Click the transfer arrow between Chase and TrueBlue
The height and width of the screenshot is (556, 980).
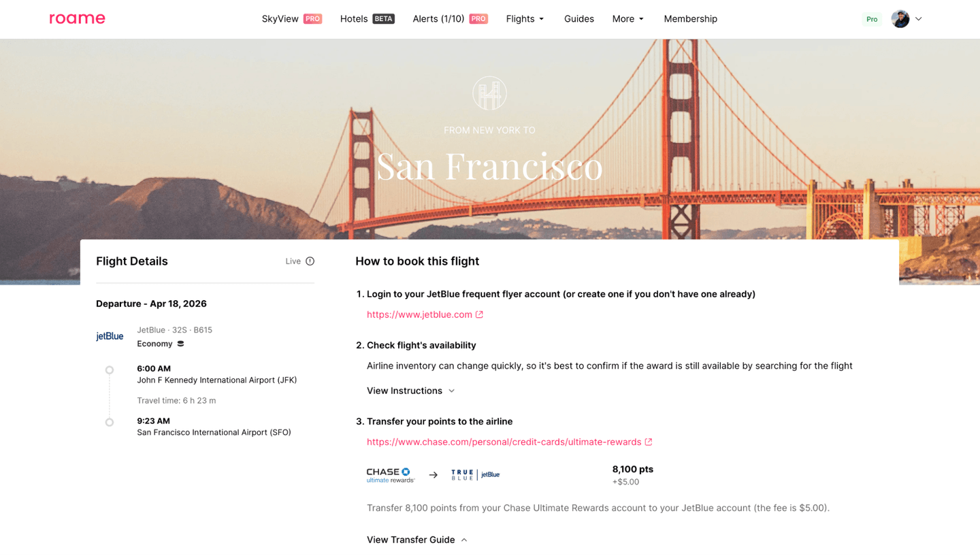point(434,475)
